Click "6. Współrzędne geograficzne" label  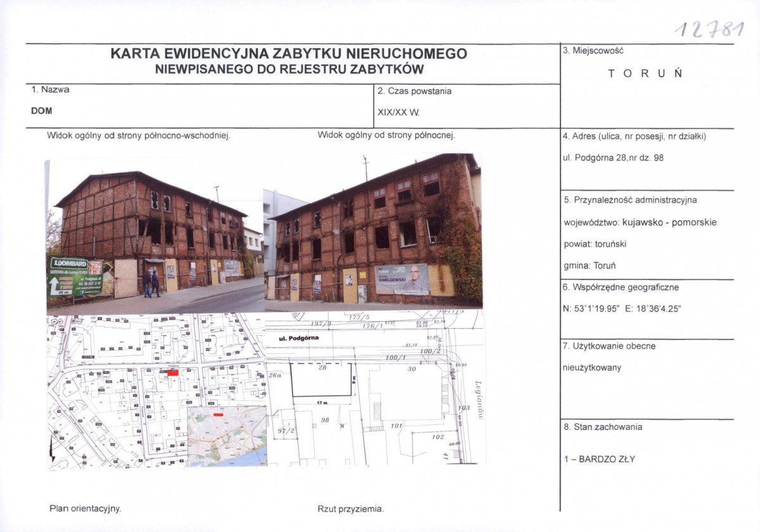621,287
